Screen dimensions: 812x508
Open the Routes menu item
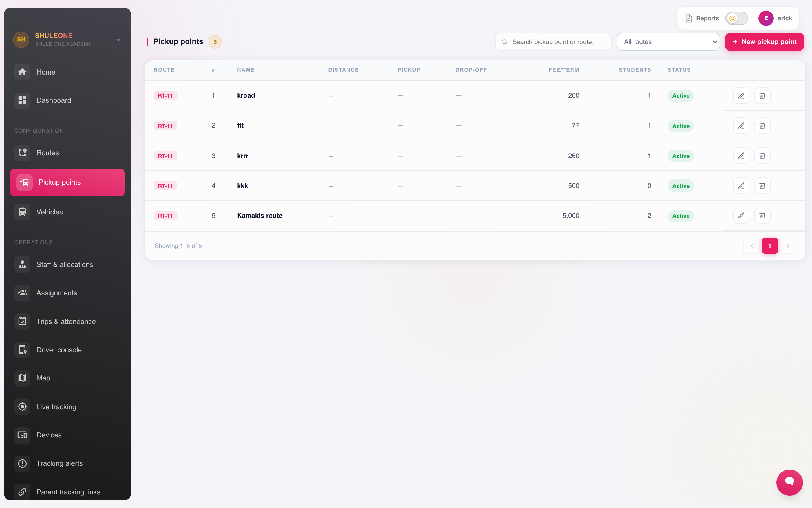[67, 153]
